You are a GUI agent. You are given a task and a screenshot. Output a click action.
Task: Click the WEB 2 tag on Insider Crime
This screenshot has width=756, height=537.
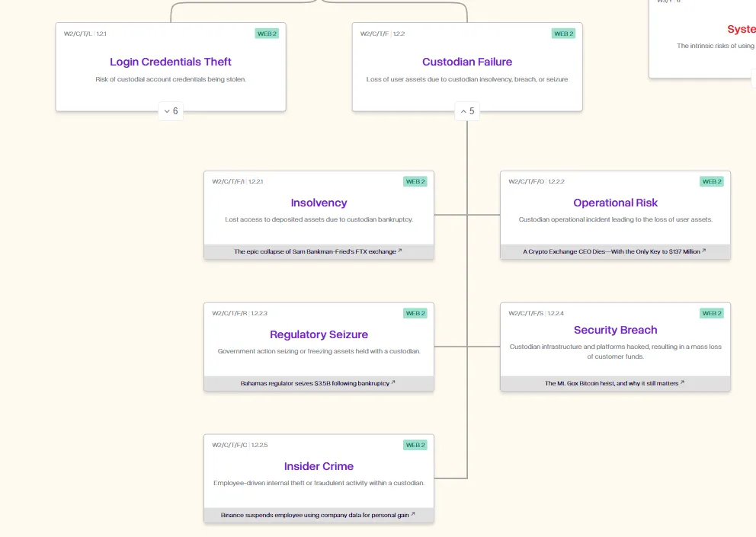(x=415, y=445)
